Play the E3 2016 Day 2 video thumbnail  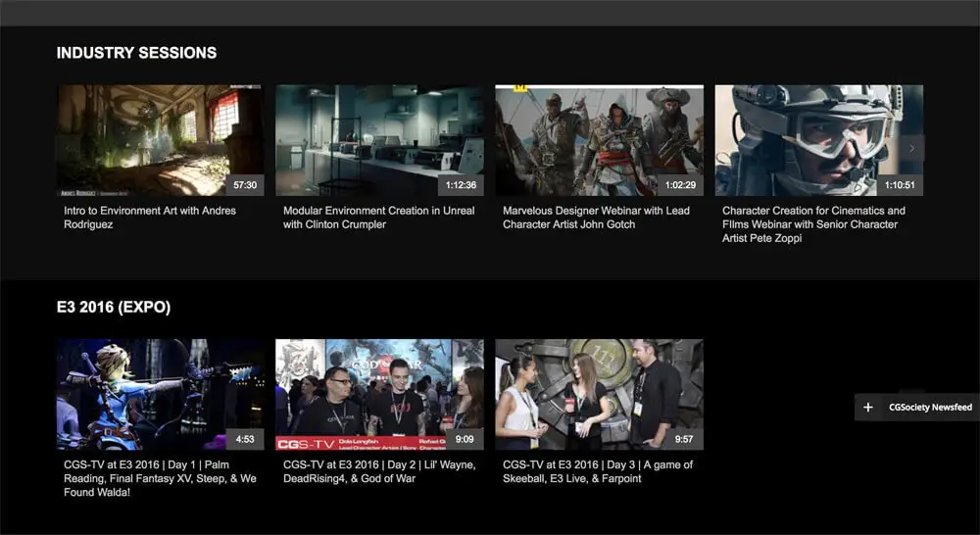point(379,394)
